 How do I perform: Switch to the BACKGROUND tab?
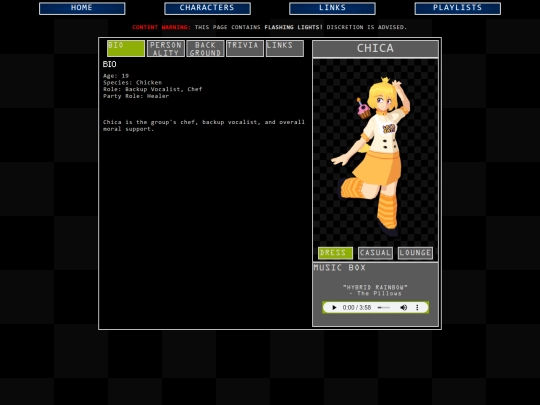[x=205, y=48]
